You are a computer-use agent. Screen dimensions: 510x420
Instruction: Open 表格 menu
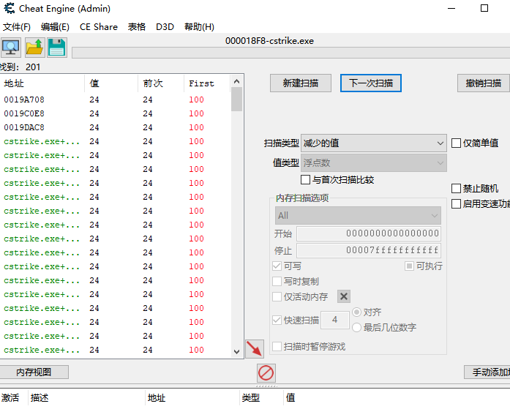pos(137,26)
